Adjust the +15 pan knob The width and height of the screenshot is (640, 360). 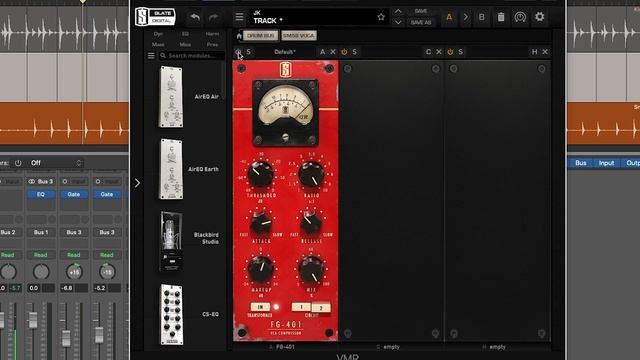pyautogui.click(x=74, y=272)
